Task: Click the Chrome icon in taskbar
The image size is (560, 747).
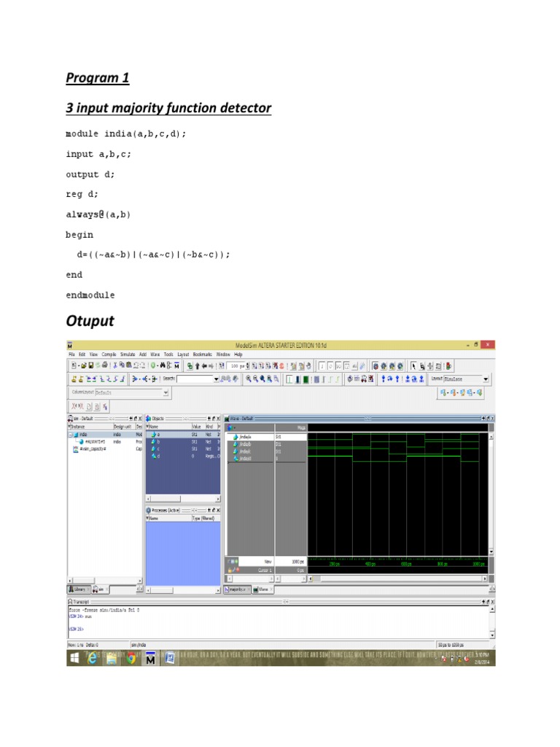Action: [131, 659]
